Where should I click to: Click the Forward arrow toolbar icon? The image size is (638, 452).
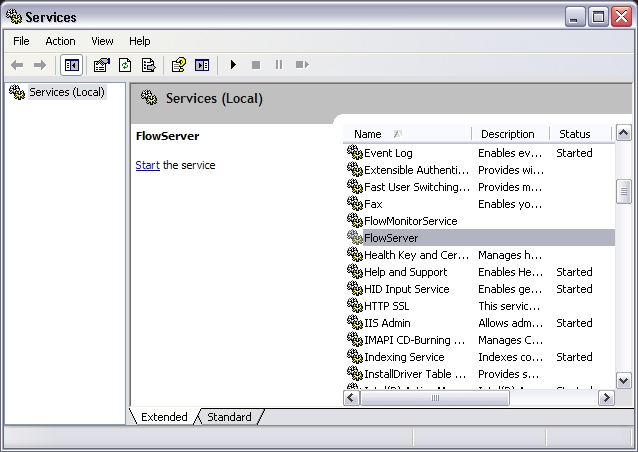(x=40, y=65)
